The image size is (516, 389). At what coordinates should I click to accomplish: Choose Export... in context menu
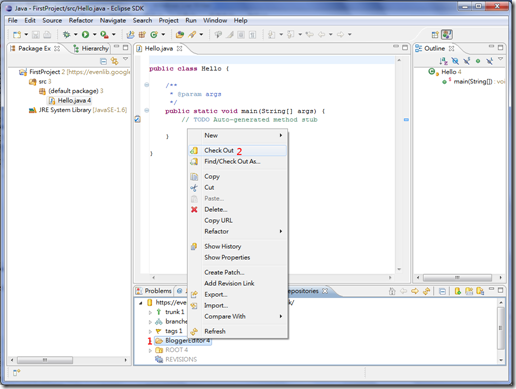pos(238,295)
